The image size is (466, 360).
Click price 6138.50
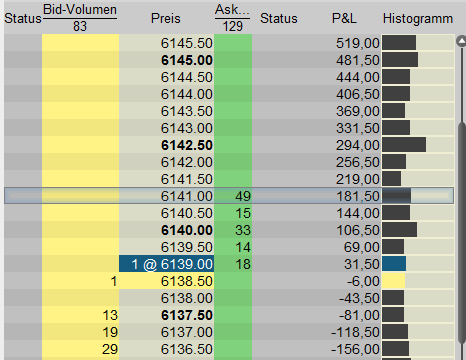[x=186, y=281]
